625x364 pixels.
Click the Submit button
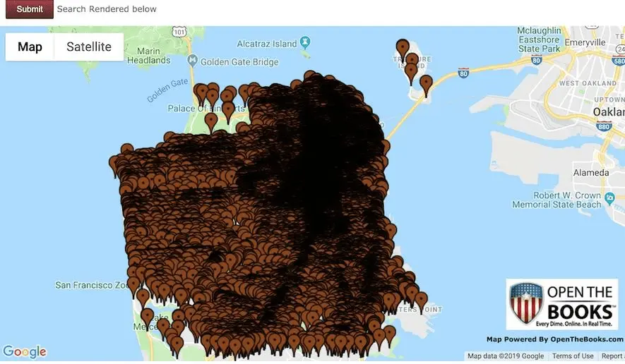tap(29, 9)
